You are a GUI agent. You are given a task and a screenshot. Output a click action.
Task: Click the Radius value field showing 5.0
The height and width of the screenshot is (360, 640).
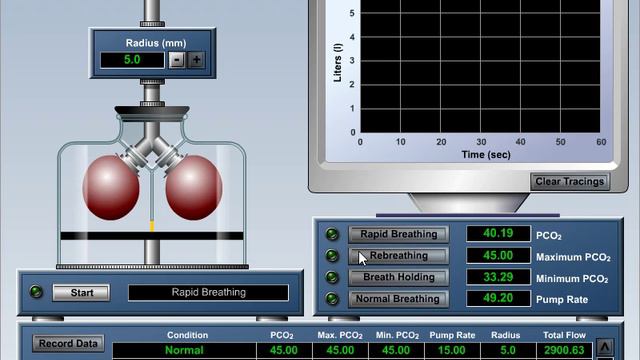(x=132, y=60)
